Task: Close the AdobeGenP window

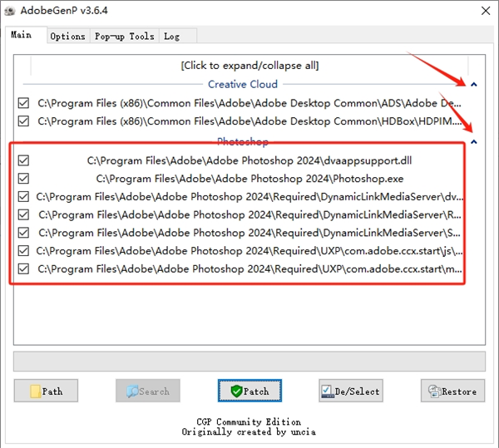Action: pos(486,11)
